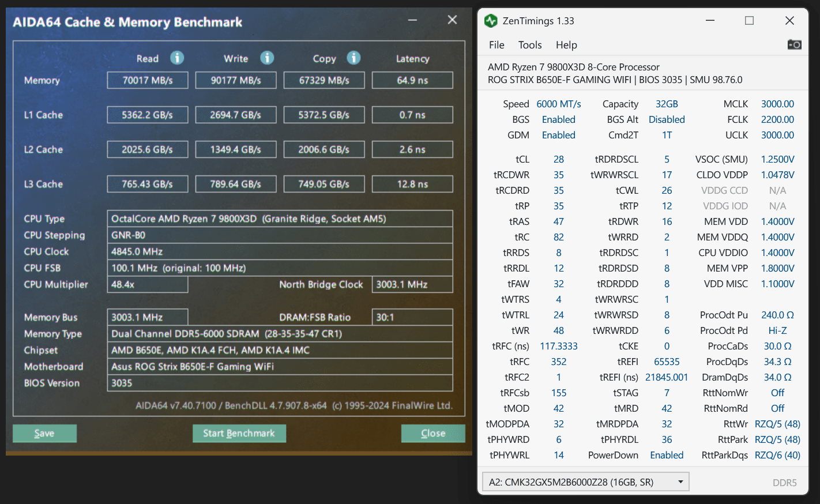Viewport: 820px width, 504px height.
Task: Click DRAM:FSB Ratio field 30:1
Action: pyautogui.click(x=412, y=317)
